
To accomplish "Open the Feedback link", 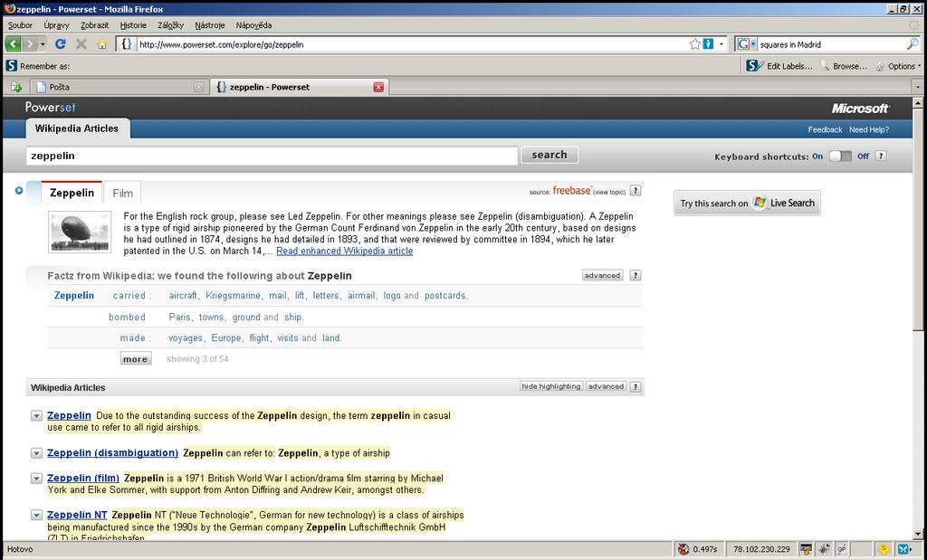I will pos(825,129).
